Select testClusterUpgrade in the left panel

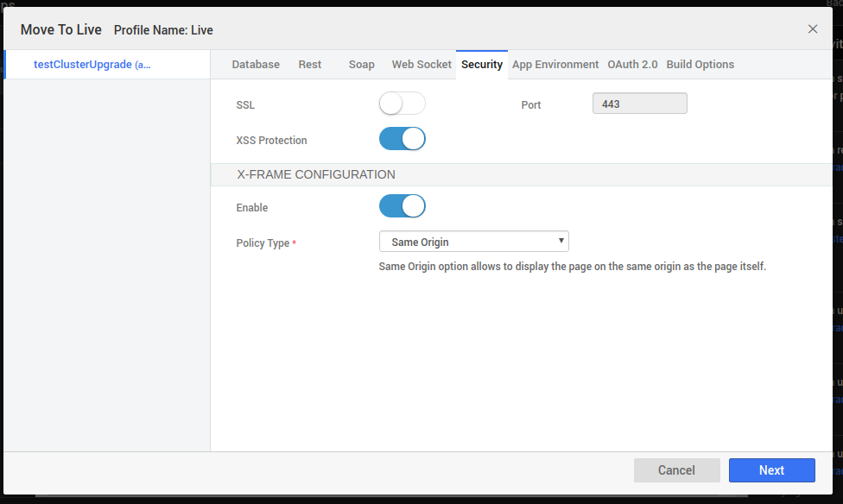(92, 65)
